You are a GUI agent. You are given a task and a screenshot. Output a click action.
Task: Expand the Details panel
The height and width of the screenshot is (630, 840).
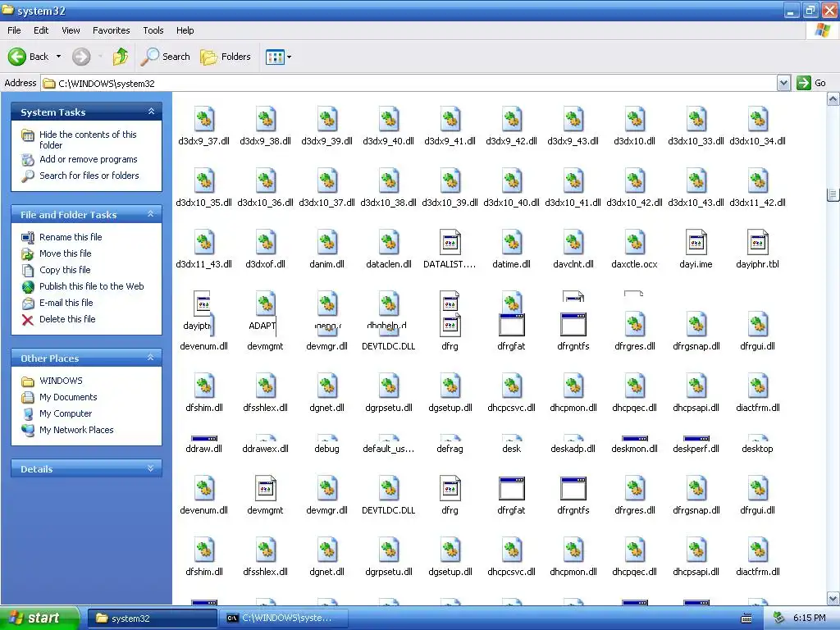click(x=151, y=468)
